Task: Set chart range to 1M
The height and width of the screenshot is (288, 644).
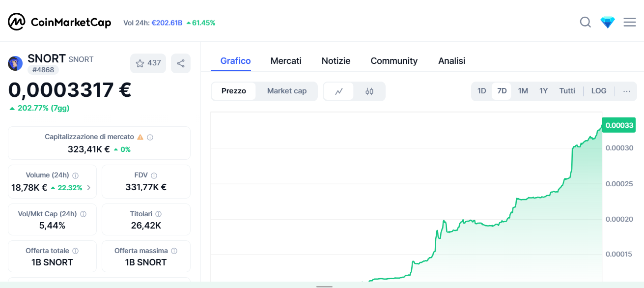Action: click(523, 91)
